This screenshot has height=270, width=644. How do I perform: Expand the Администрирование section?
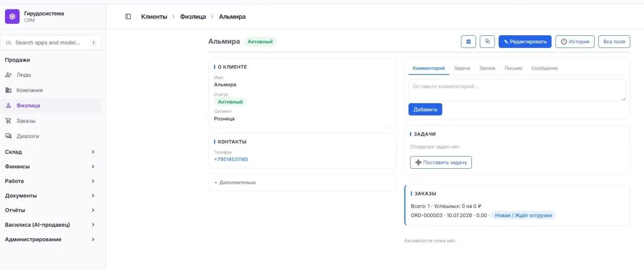click(x=50, y=239)
